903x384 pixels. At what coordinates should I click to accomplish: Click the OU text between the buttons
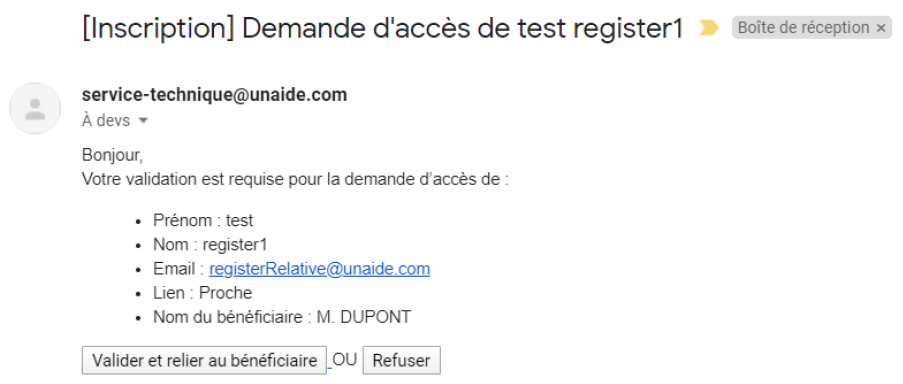pyautogui.click(x=345, y=360)
